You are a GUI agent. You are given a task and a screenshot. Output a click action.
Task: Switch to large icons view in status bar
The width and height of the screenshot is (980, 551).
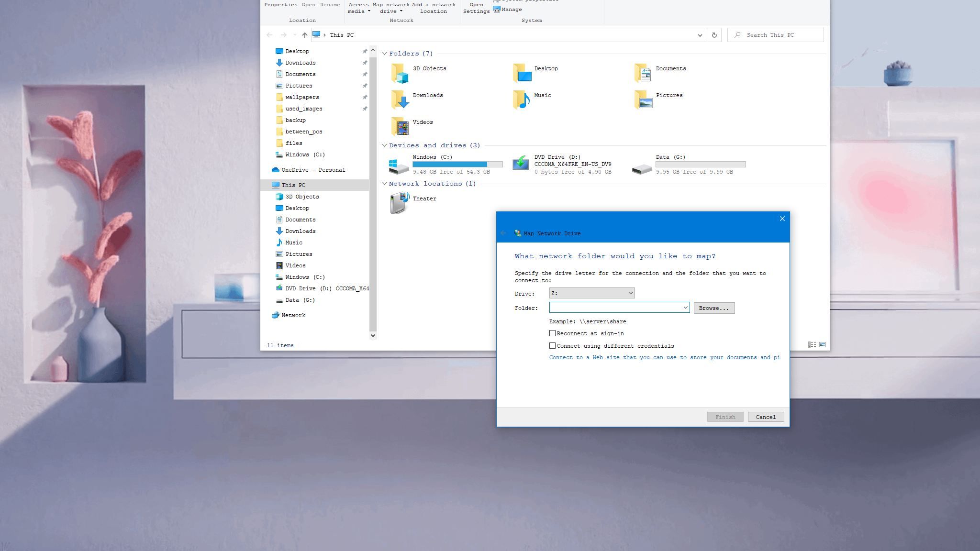[822, 345]
